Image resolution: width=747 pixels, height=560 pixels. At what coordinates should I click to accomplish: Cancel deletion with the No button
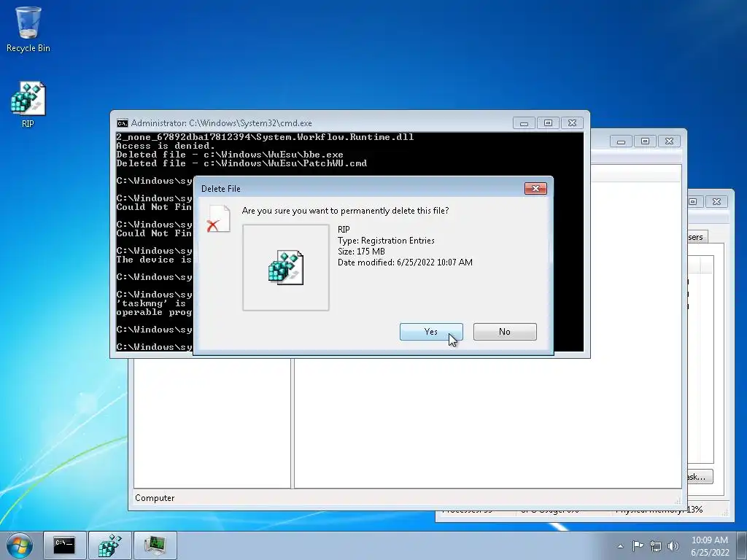505,332
